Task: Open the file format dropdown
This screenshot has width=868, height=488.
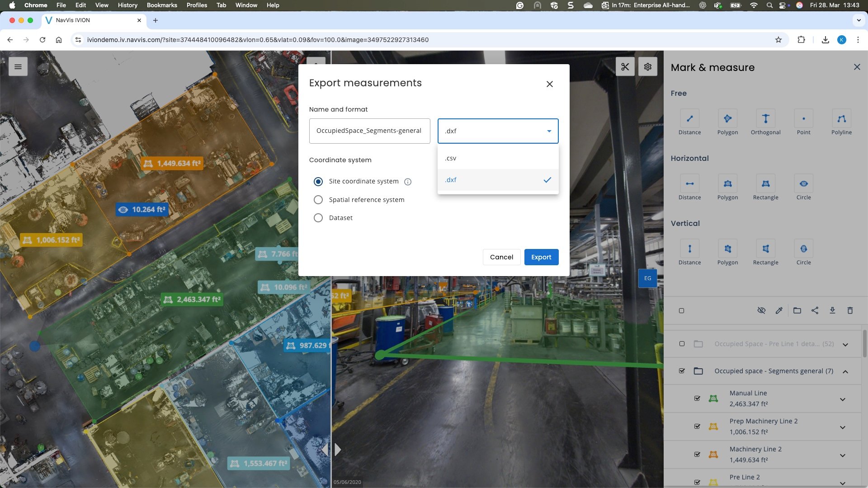Action: [498, 131]
